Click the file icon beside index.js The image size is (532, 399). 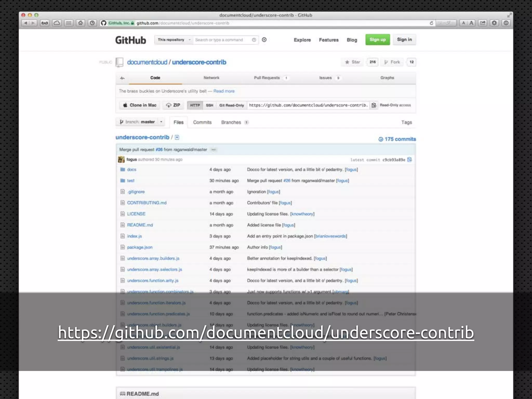(x=123, y=236)
